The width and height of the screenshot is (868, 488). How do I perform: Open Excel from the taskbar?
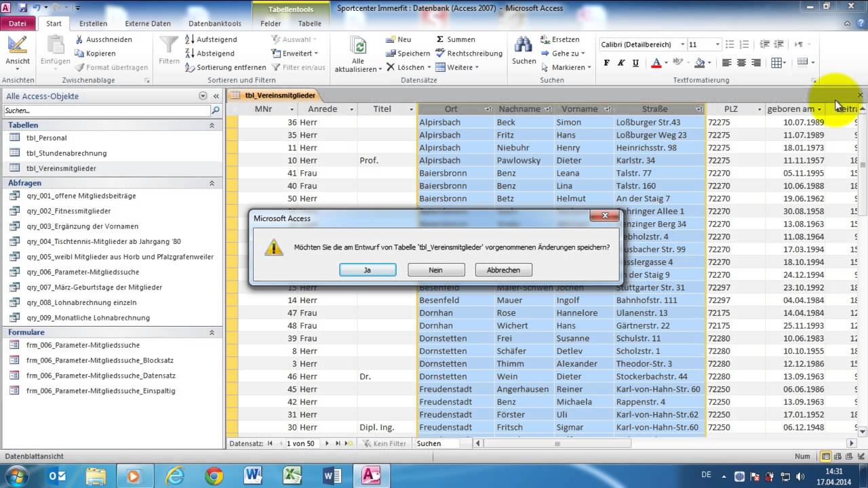pyautogui.click(x=292, y=476)
